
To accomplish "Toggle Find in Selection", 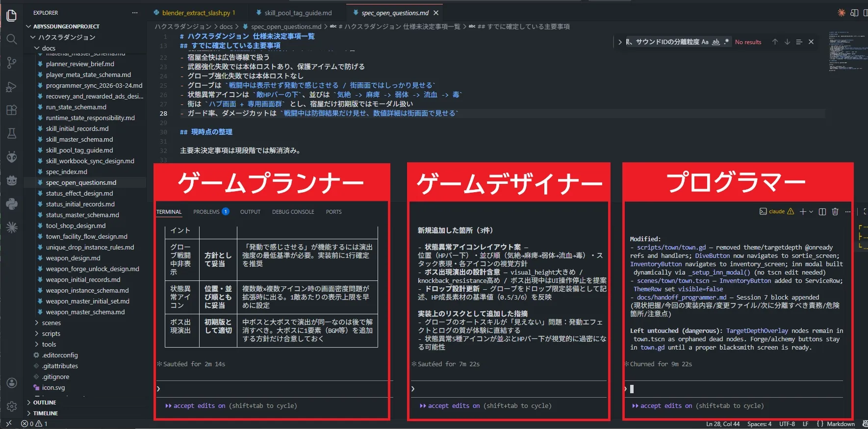I will (799, 42).
